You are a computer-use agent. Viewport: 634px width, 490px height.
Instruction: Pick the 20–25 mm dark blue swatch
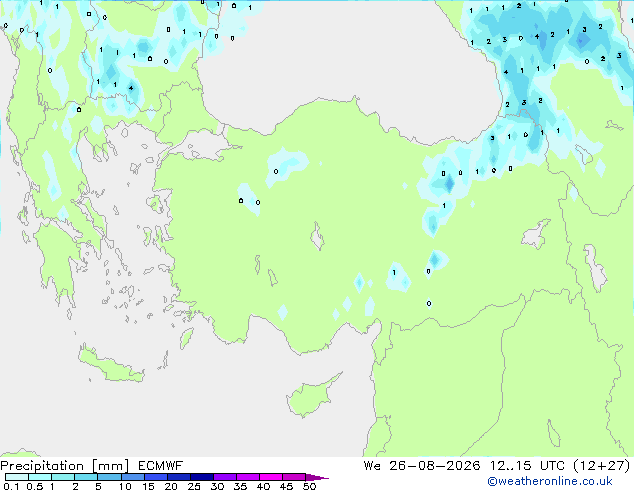click(178, 477)
